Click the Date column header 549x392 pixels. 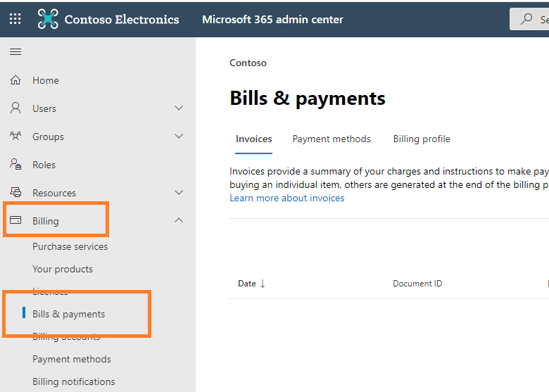click(x=247, y=284)
